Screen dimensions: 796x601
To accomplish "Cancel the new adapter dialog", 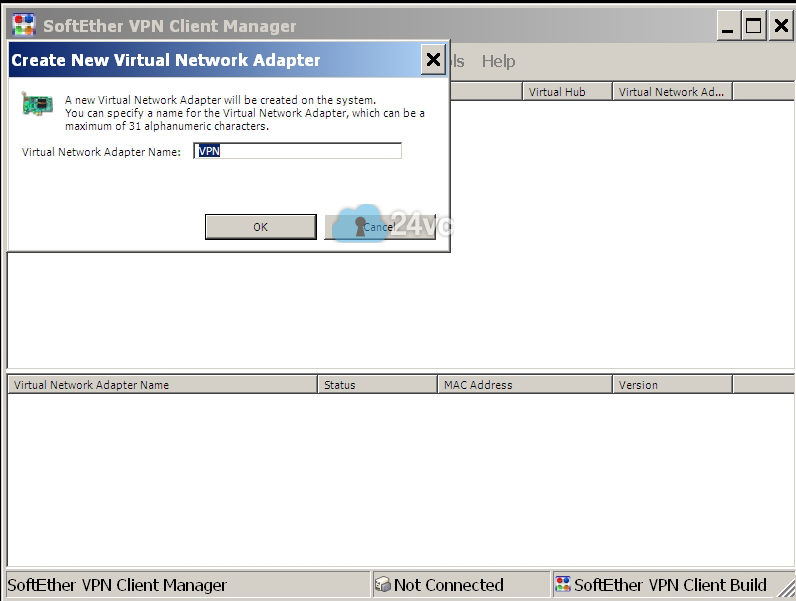I will click(380, 227).
